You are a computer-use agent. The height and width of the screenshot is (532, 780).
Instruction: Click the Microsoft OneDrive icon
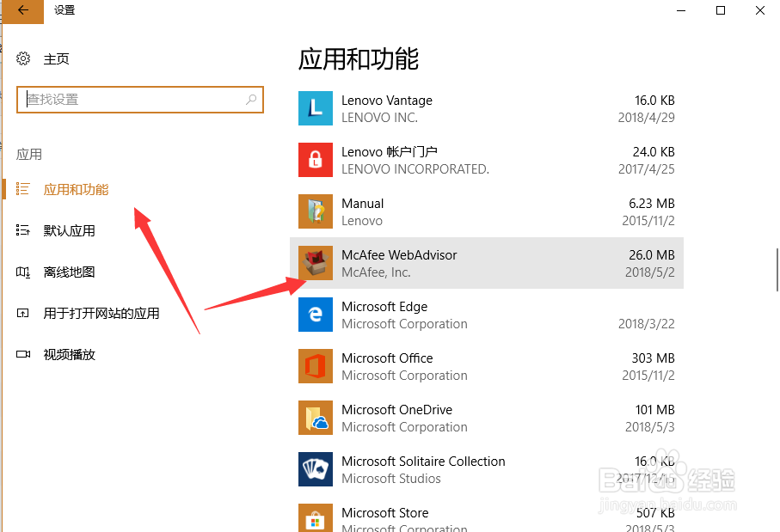(316, 418)
